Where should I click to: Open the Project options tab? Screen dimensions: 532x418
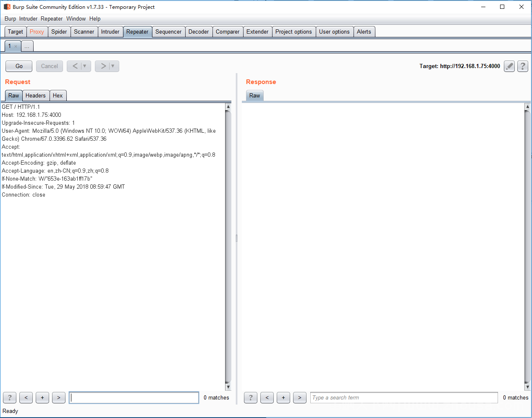pos(294,32)
